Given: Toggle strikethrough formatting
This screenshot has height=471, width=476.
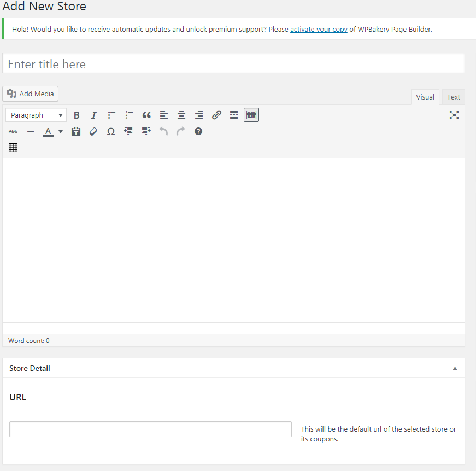Looking at the screenshot, I should click(x=13, y=132).
